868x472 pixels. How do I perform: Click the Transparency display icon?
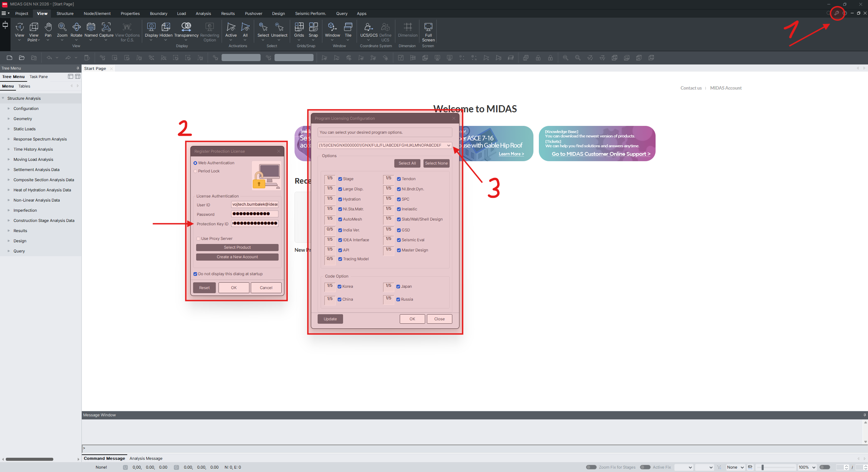[x=186, y=27]
